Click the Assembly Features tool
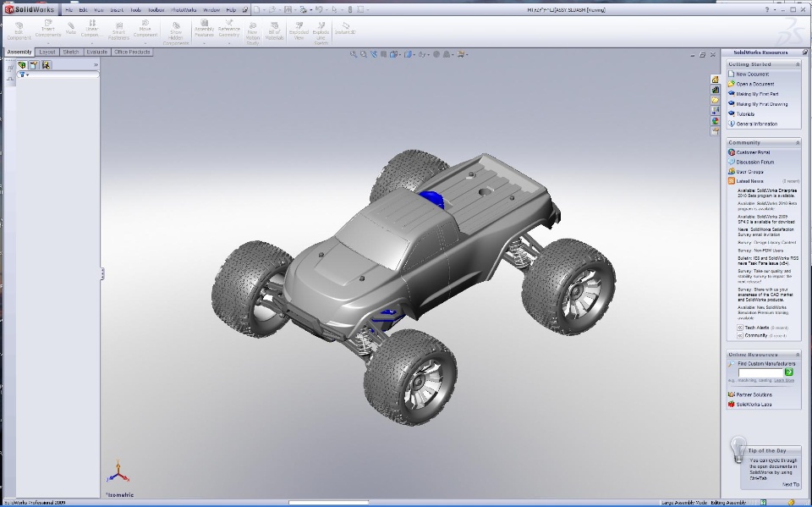 (204, 29)
